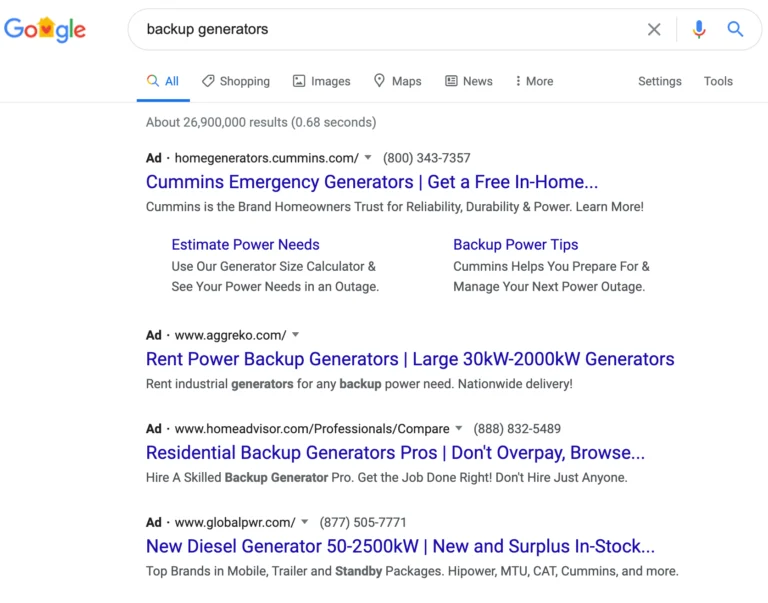Click the phone number (877) 505-7771
768x603 pixels.
pyautogui.click(x=363, y=523)
